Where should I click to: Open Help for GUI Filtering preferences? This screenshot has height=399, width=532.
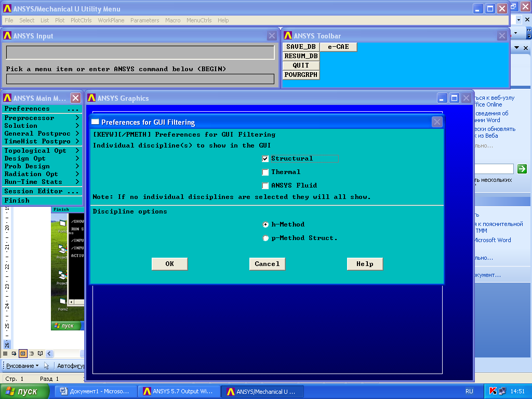tap(365, 263)
